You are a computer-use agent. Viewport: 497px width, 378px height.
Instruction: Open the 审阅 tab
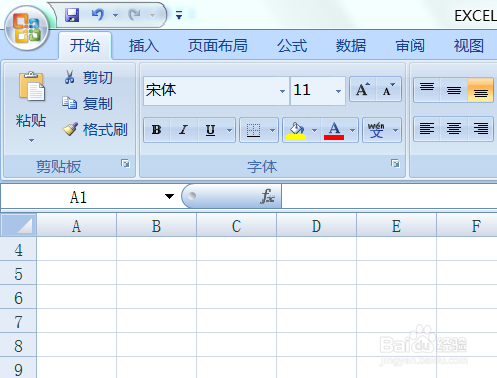[x=410, y=46]
